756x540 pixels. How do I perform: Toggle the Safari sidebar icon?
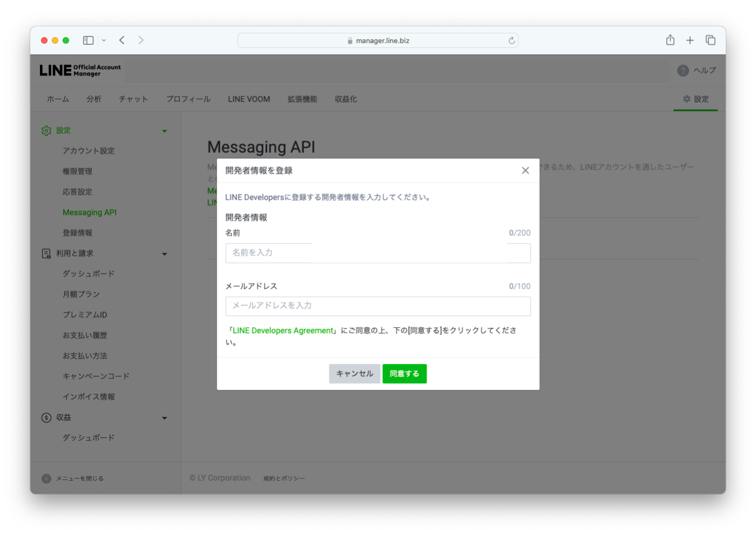[88, 40]
